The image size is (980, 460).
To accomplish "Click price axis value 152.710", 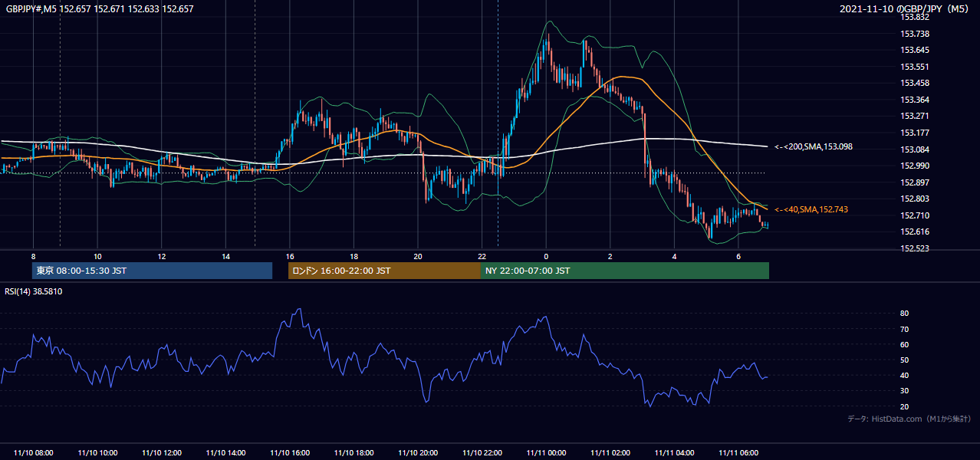I will (x=914, y=215).
